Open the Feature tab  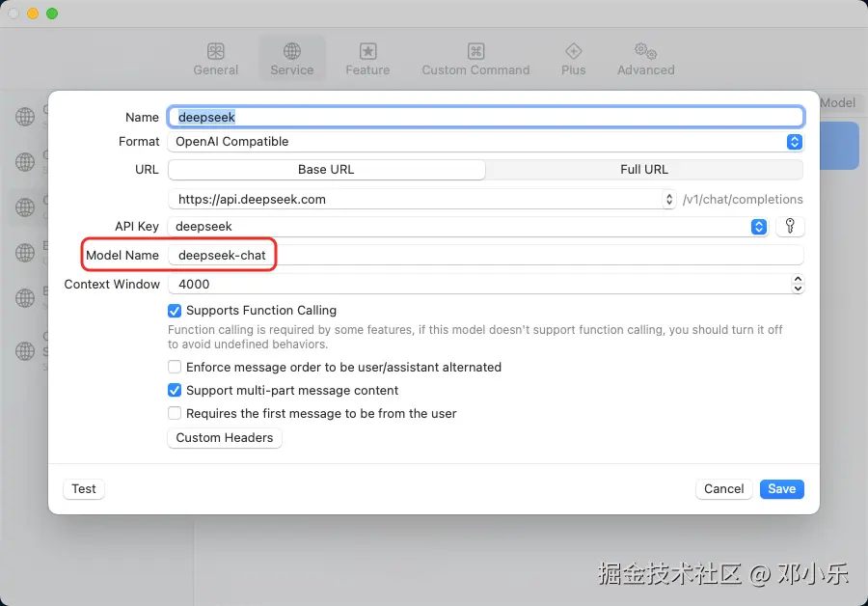point(367,59)
